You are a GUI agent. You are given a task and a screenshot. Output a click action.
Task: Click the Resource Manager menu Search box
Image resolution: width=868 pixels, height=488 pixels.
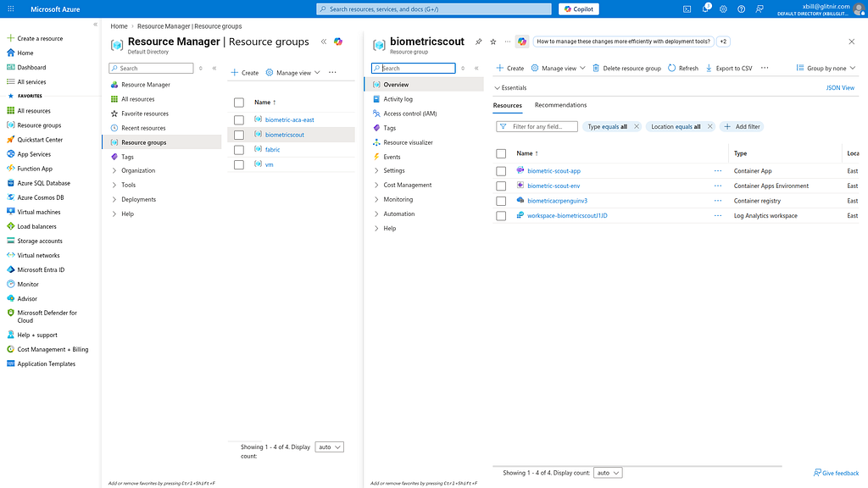coord(151,68)
